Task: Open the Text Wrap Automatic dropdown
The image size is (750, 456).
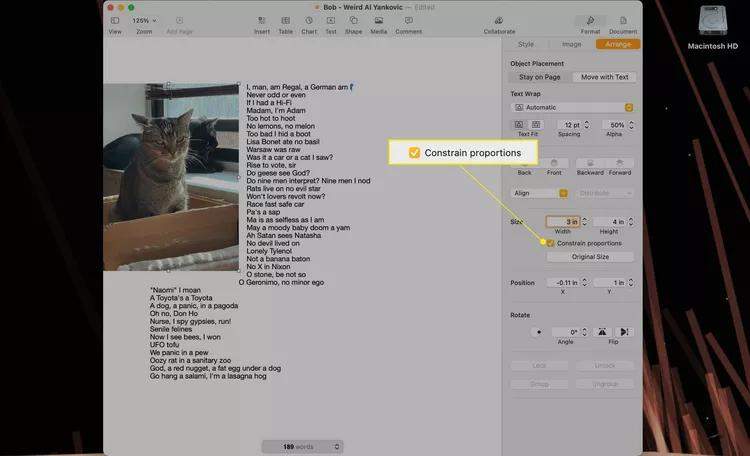Action: [573, 107]
